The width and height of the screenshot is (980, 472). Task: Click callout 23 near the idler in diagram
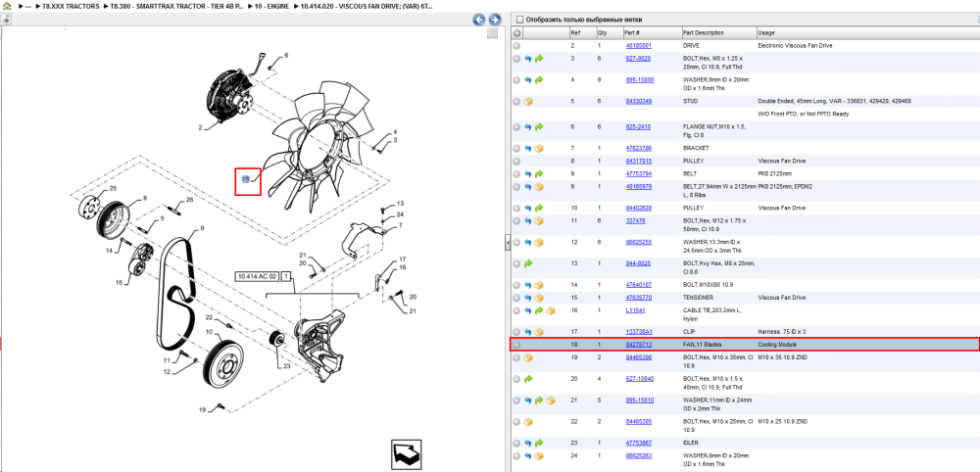(287, 366)
